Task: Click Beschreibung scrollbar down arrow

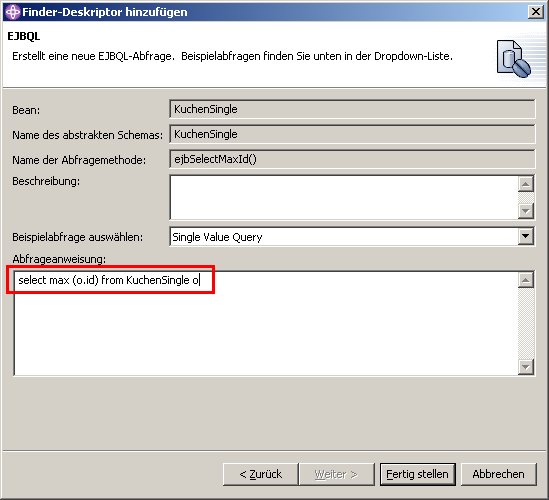Action: pyautogui.click(x=526, y=211)
